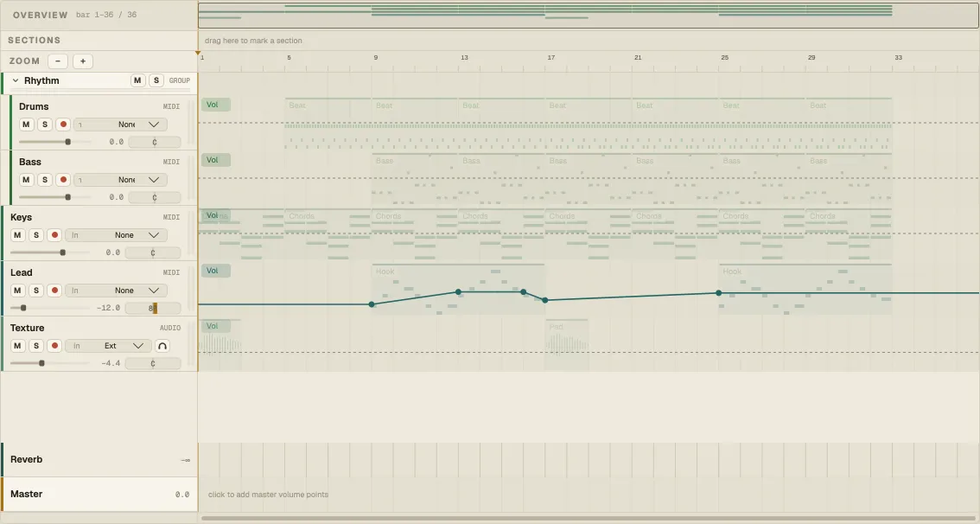Click the horizontal timeline scrollbar
This screenshot has width=980, height=524.
click(x=589, y=518)
